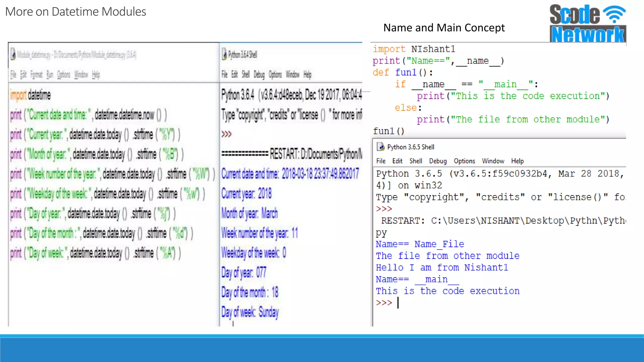
Task: Open Options menu in Python 3.6.5 Shell
Action: coord(464,161)
